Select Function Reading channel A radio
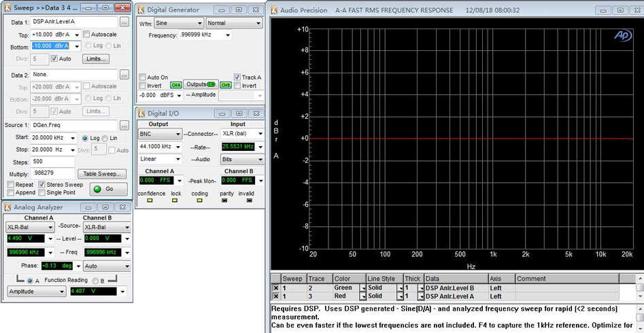Screen dimensions: 644x333 (30, 281)
